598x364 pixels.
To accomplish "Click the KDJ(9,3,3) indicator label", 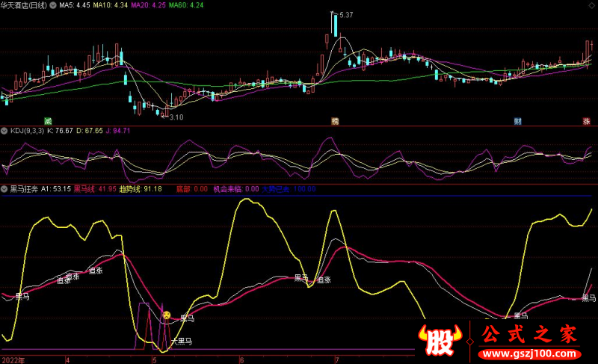I will (x=27, y=131).
